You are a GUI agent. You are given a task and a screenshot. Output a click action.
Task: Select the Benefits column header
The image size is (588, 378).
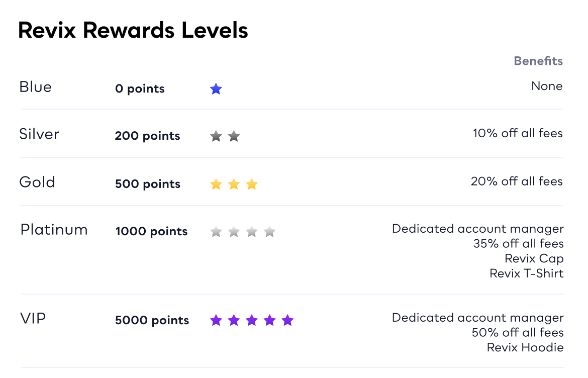pos(538,61)
